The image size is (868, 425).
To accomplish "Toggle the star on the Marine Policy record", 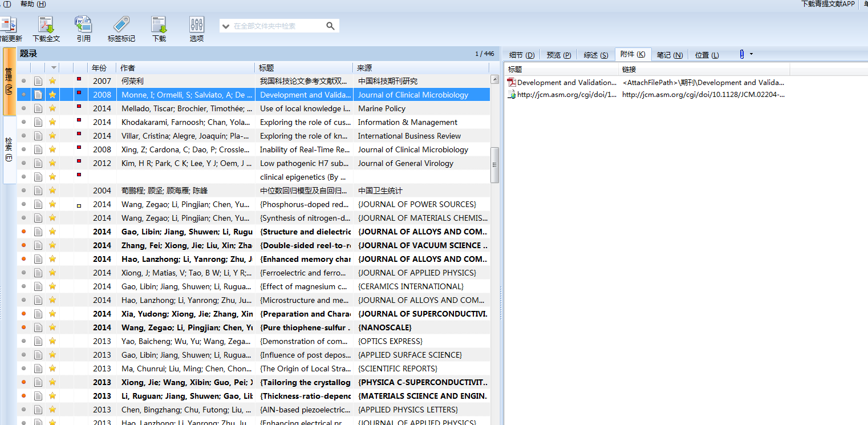I will 52,108.
